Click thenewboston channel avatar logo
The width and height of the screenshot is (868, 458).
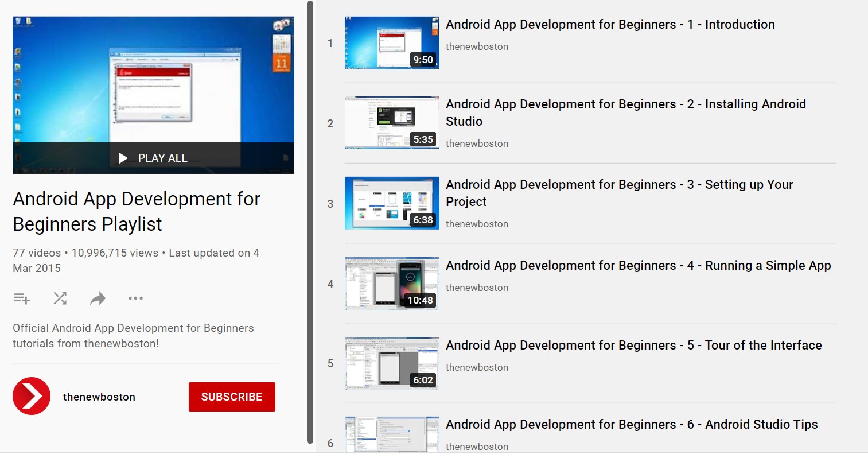point(32,396)
